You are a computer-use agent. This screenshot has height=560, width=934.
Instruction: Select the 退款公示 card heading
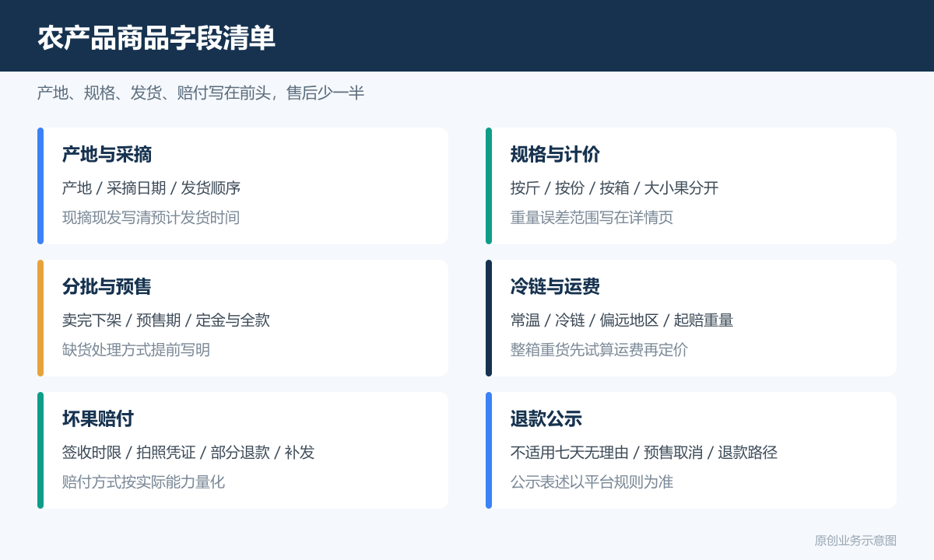[x=546, y=419]
